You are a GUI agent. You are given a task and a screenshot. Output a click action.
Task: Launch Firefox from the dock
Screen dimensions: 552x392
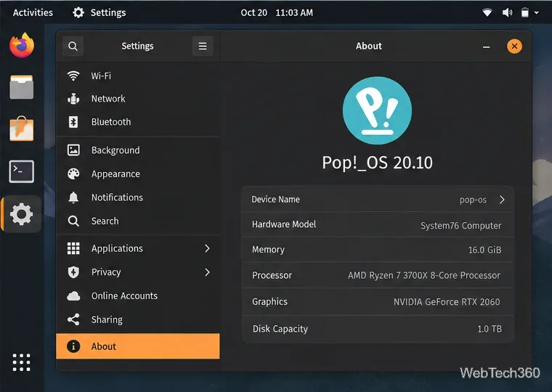[22, 46]
